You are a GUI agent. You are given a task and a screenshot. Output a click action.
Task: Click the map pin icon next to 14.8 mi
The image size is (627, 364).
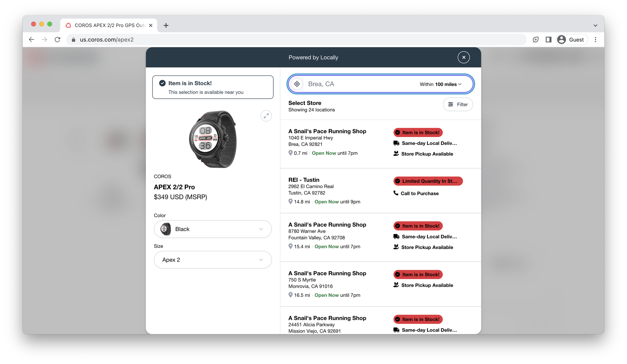[x=290, y=201]
